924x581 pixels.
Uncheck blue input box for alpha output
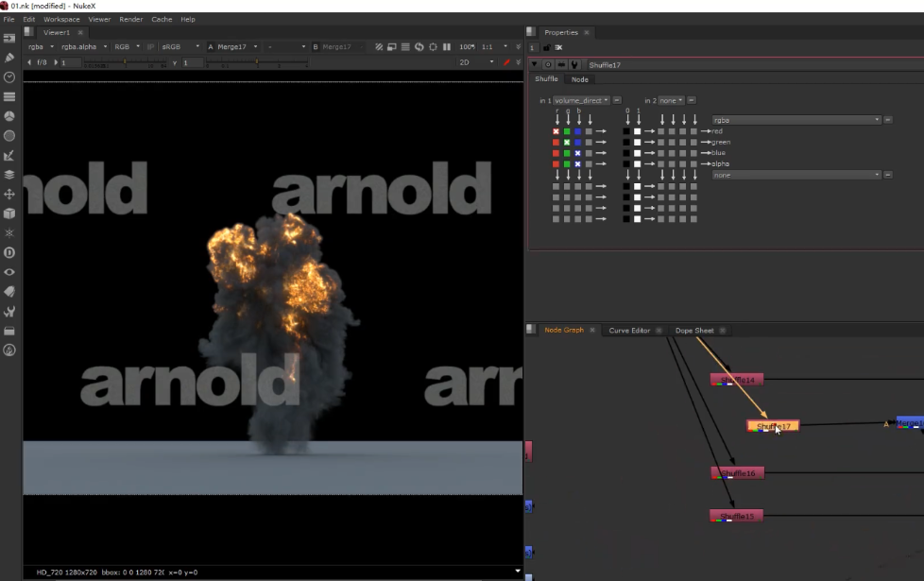coord(577,163)
